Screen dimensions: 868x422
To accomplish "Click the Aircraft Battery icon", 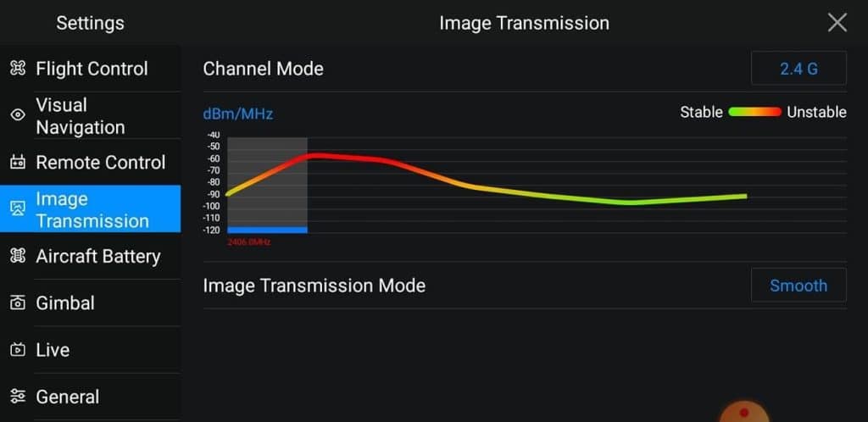I will tap(18, 256).
